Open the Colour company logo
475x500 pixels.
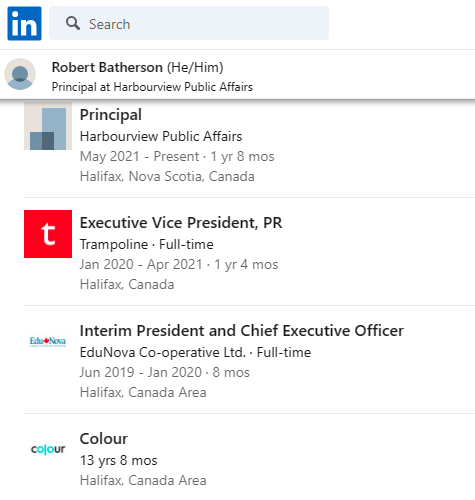(x=48, y=449)
